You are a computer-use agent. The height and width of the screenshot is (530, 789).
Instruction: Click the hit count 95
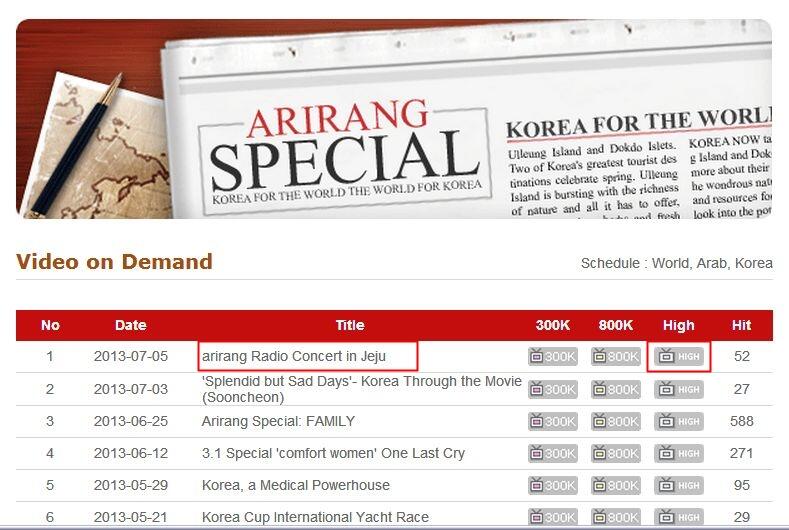pyautogui.click(x=742, y=485)
